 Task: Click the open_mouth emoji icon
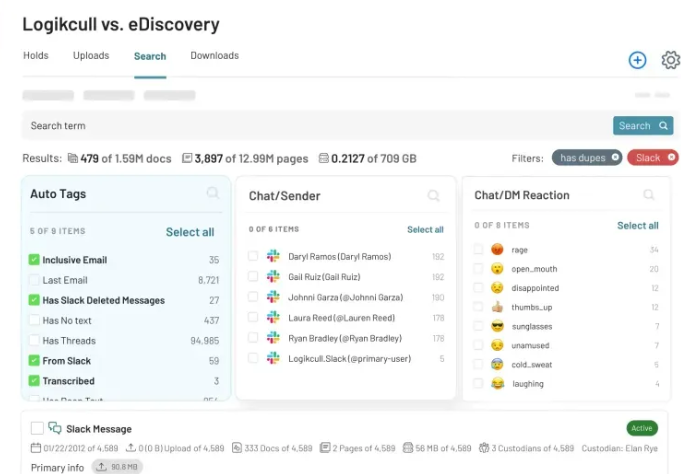tap(497, 268)
